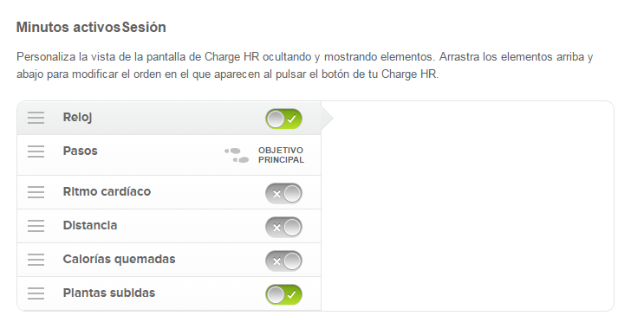Disable the Reloj display toggle
The height and width of the screenshot is (335, 644).
(x=283, y=119)
